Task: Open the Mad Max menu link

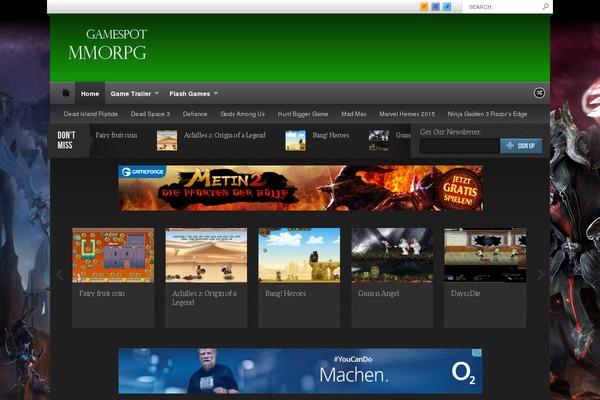Action: point(354,114)
